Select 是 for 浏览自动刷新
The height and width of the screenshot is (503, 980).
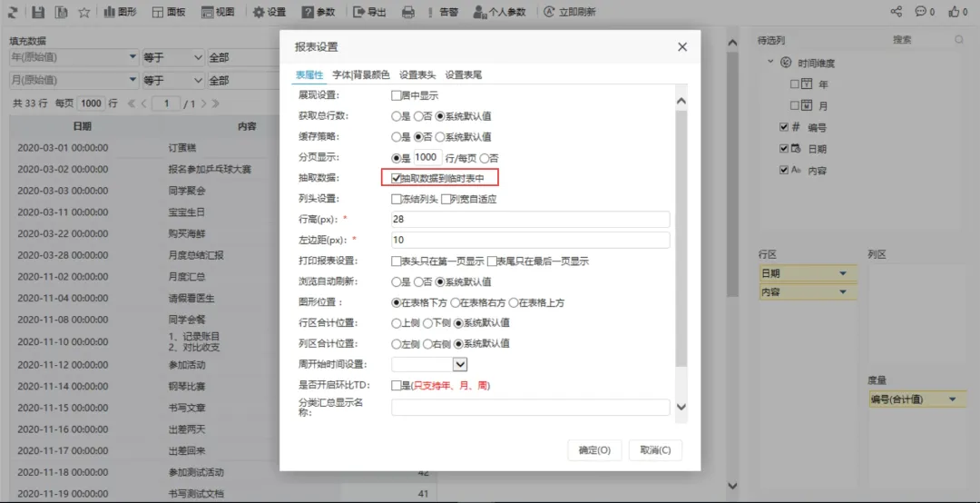(395, 282)
